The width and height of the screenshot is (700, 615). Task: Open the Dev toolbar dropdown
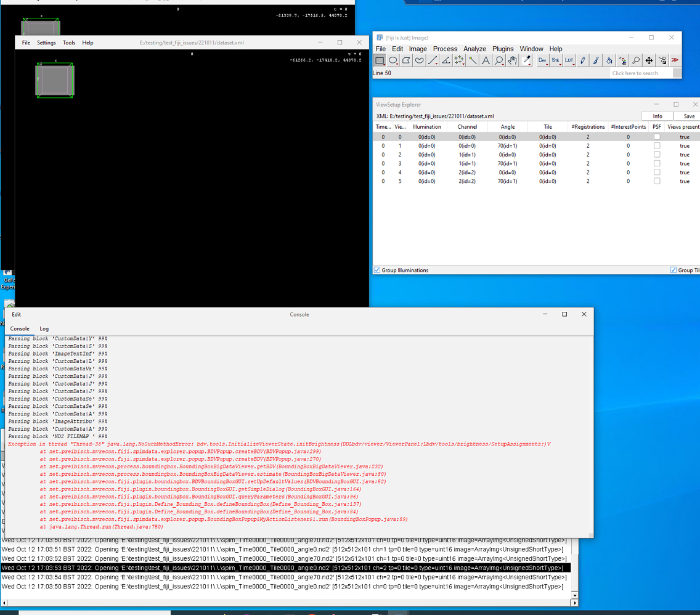pyautogui.click(x=543, y=60)
